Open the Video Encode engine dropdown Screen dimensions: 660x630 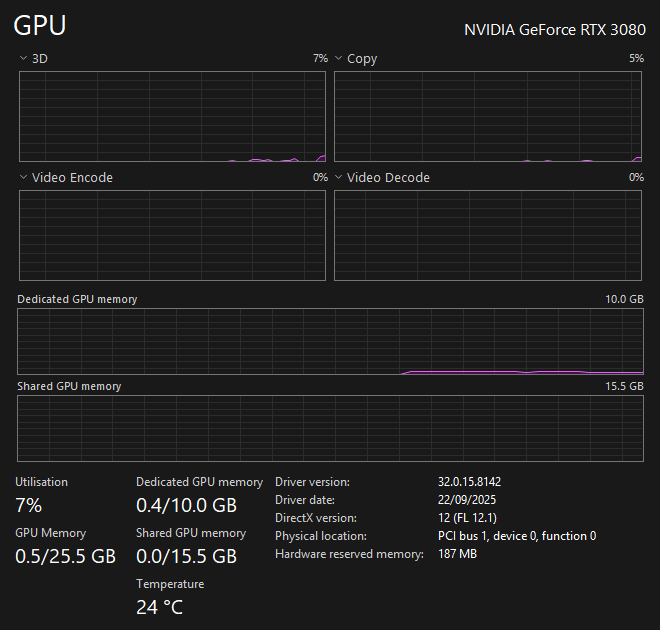click(x=23, y=178)
